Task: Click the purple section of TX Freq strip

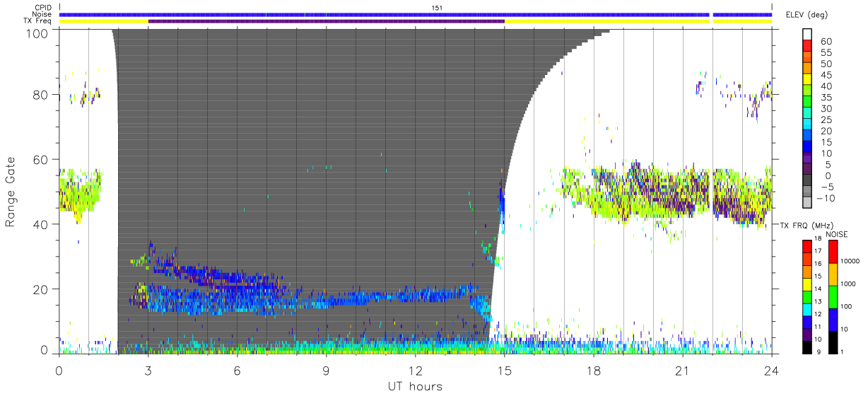Action: (x=327, y=21)
